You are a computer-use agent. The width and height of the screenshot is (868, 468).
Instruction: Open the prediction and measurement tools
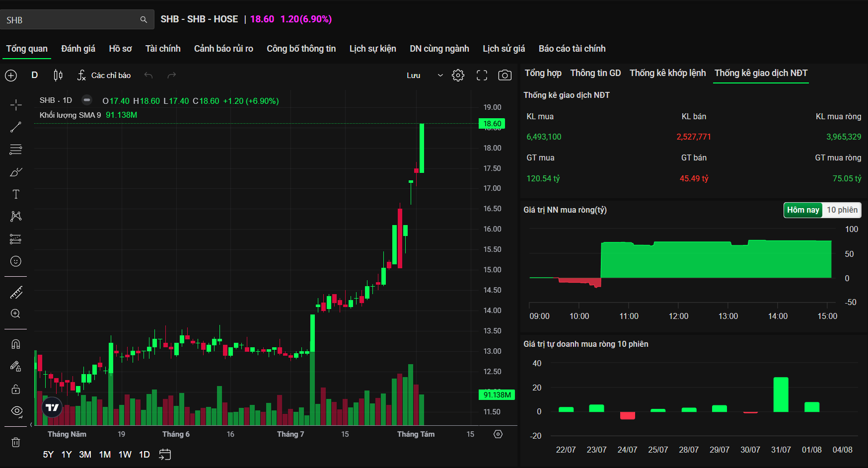click(x=16, y=239)
